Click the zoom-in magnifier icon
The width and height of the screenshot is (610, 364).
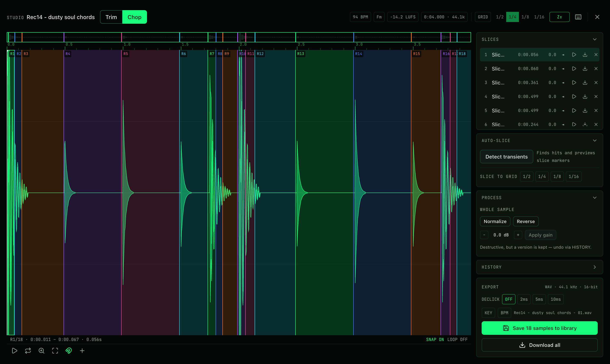pos(42,351)
